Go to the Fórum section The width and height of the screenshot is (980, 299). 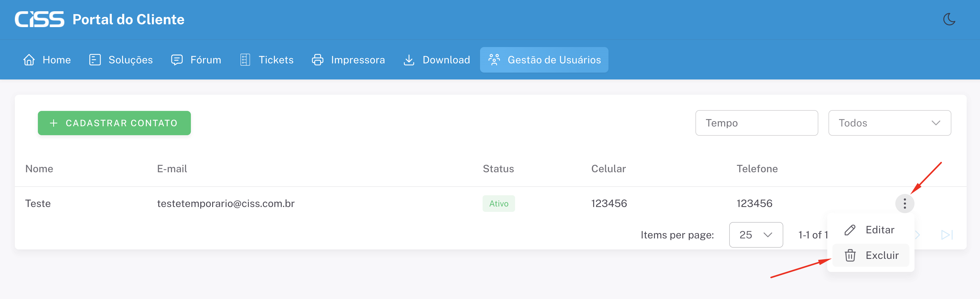pos(205,60)
